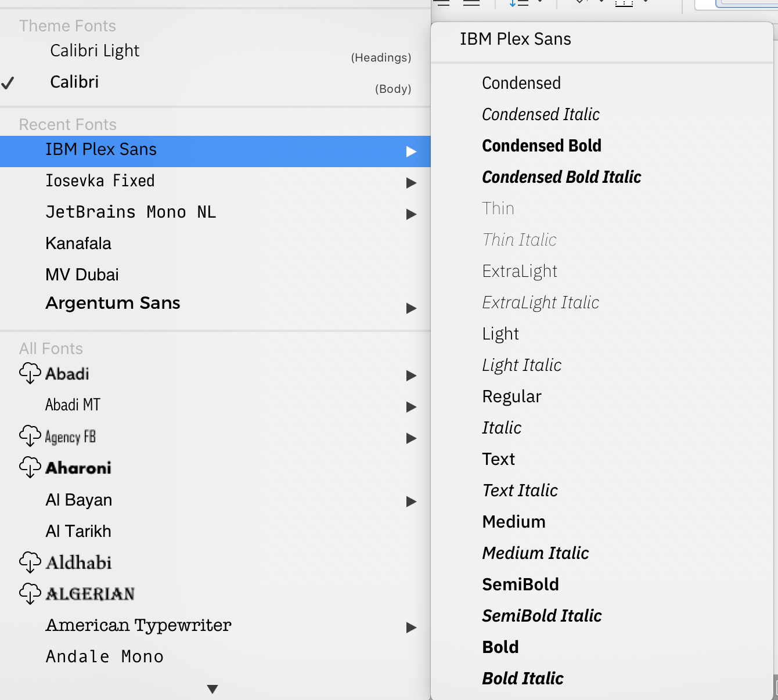Expand Abadi MT styles submenu arrow

tap(411, 407)
